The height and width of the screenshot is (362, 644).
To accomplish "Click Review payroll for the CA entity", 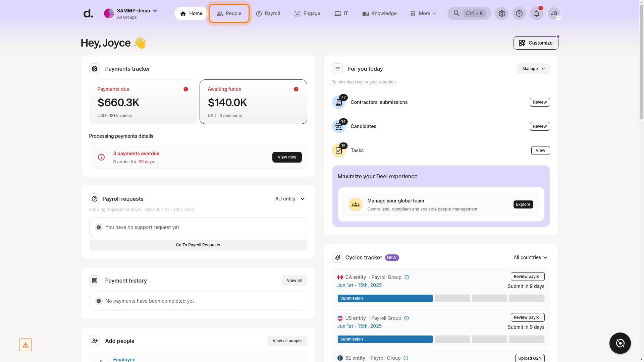I will pos(527,277).
